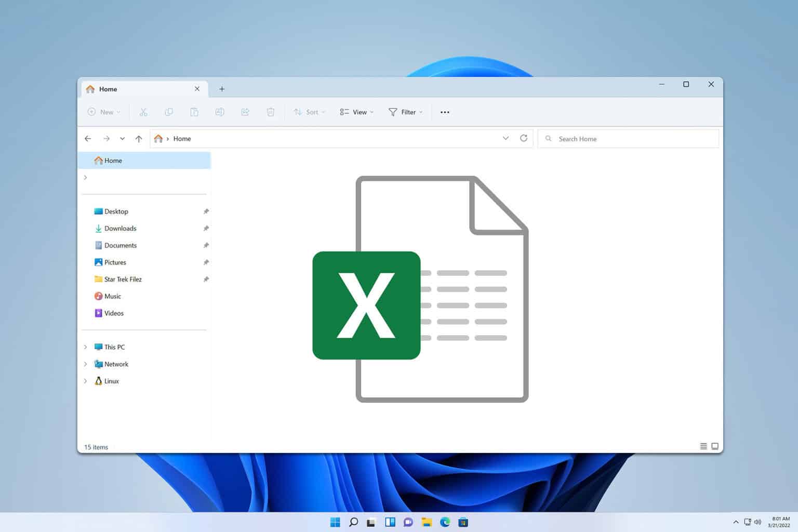Switch to large thumbnails view icon

[715, 446]
